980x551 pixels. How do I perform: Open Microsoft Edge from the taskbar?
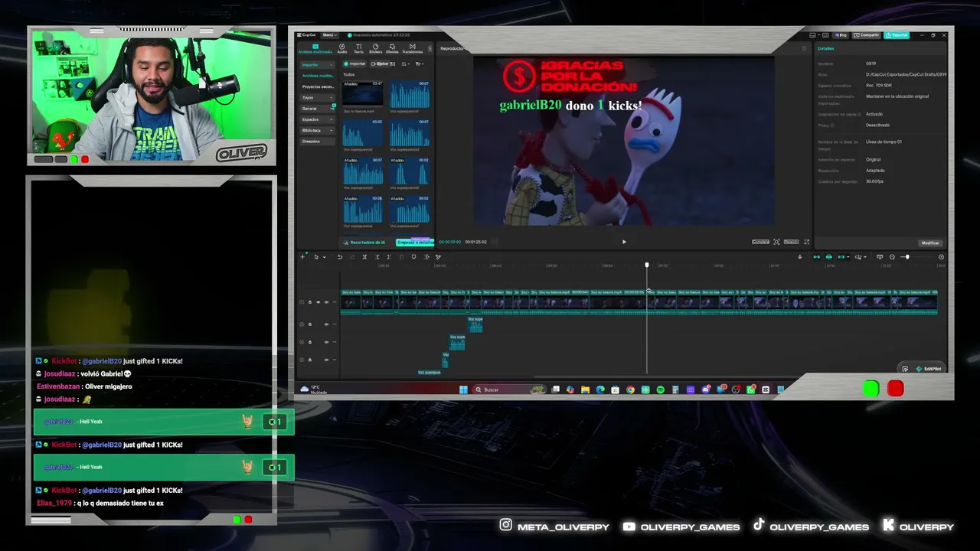[600, 390]
